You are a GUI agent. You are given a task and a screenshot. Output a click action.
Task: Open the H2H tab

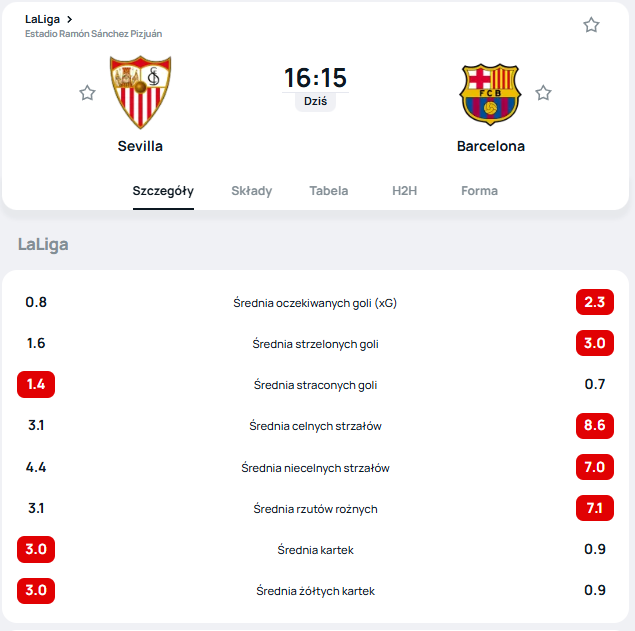pos(404,191)
